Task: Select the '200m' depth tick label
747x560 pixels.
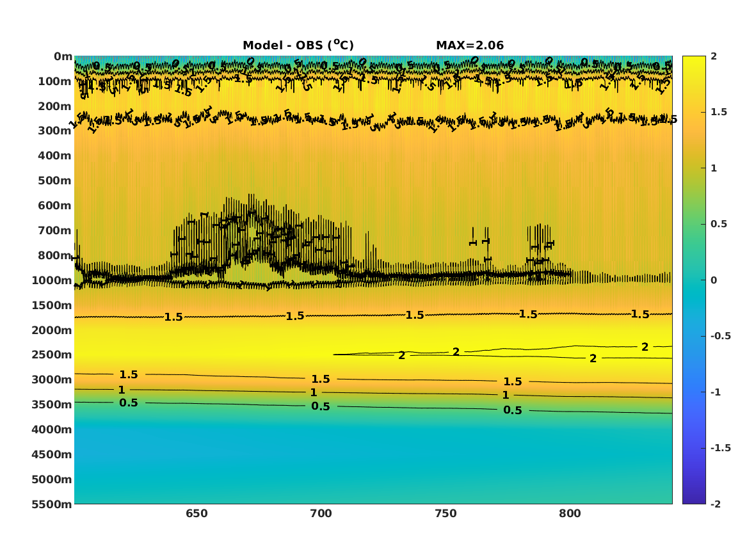Action: 55,106
